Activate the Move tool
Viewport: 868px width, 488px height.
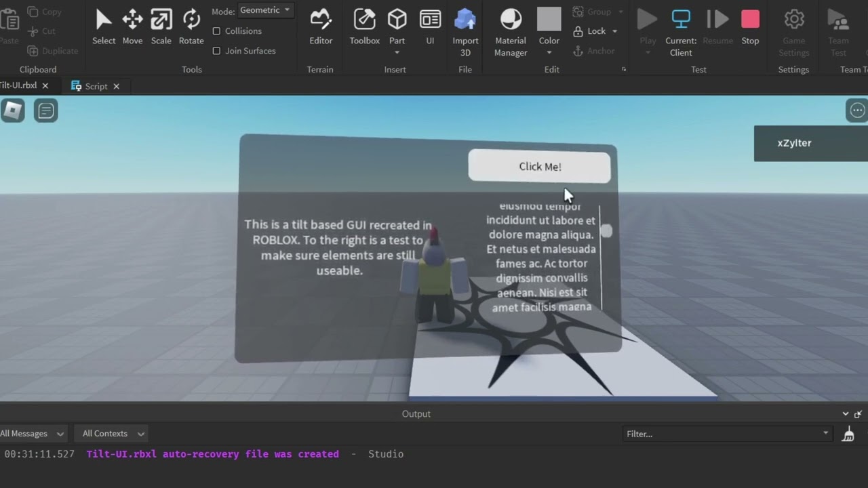coord(132,26)
